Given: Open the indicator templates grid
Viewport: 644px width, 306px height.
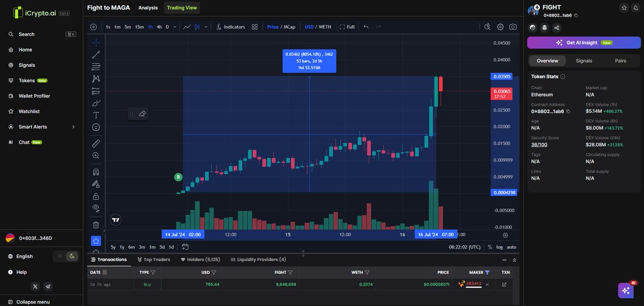Looking at the screenshot, I should coord(255,27).
